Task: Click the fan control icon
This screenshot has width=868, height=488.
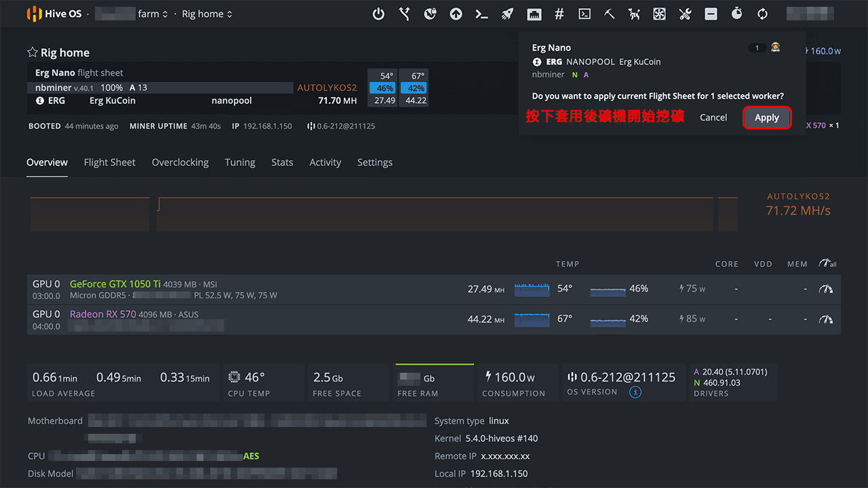Action: pyautogui.click(x=659, y=14)
